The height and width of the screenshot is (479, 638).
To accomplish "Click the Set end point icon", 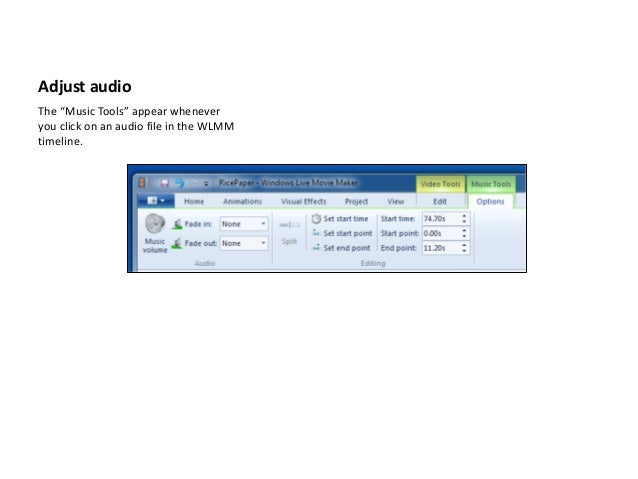I will click(316, 247).
